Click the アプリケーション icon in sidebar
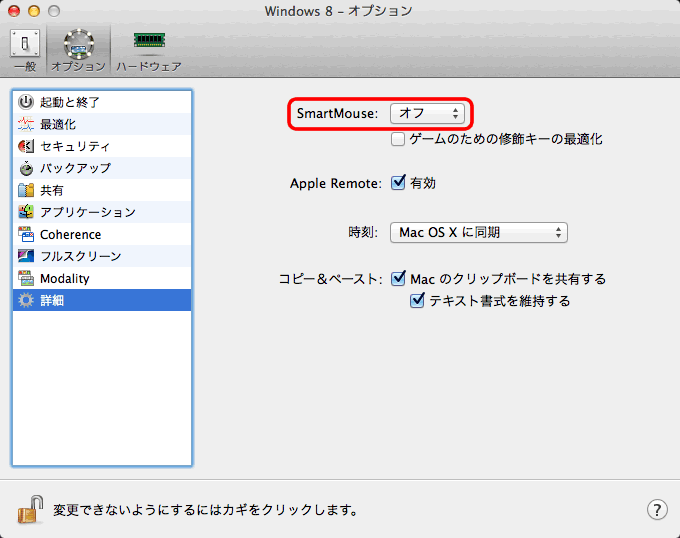 pyautogui.click(x=26, y=212)
